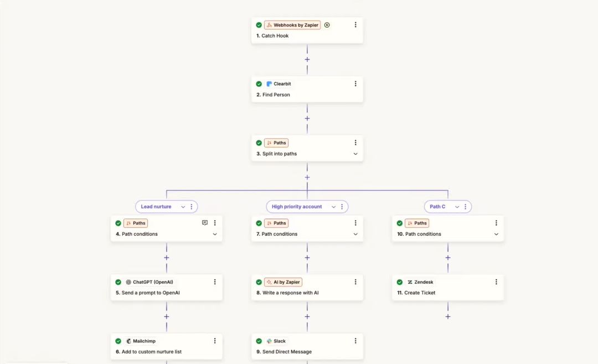Open the comment icon on step 4
Screen dimensions: 598x364
[205, 222]
